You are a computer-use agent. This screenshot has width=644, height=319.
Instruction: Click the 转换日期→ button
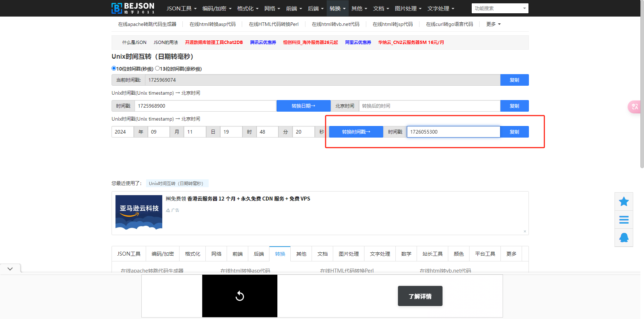(x=303, y=106)
